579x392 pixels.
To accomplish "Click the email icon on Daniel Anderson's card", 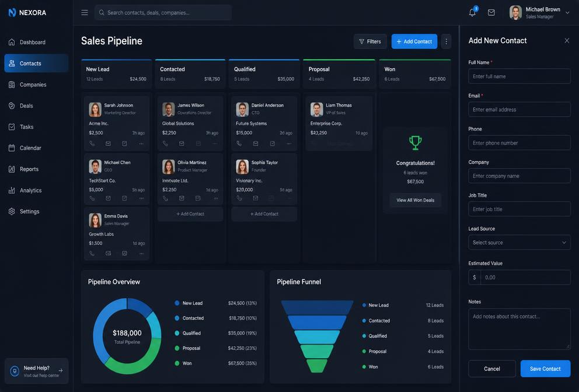I will click(256, 143).
